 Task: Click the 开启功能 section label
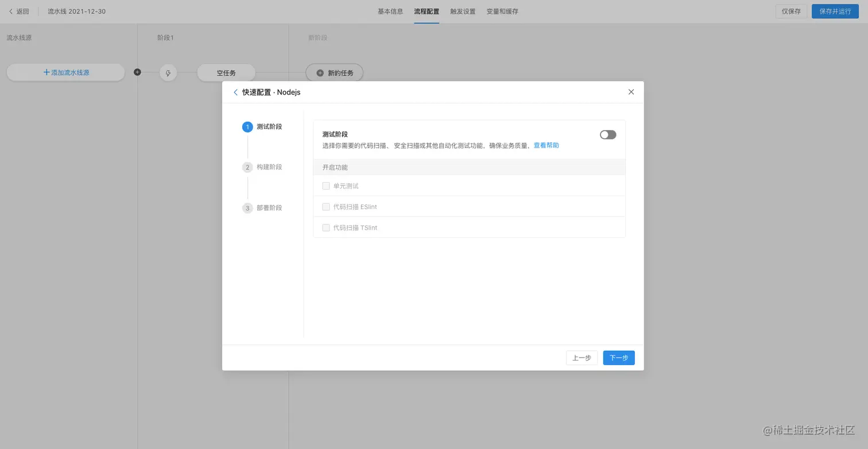[x=335, y=168]
